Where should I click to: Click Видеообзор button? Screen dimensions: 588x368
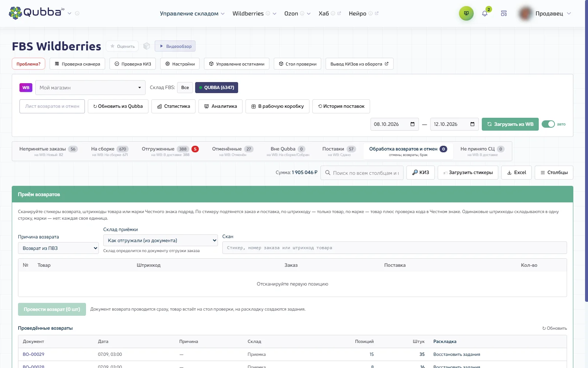point(175,46)
